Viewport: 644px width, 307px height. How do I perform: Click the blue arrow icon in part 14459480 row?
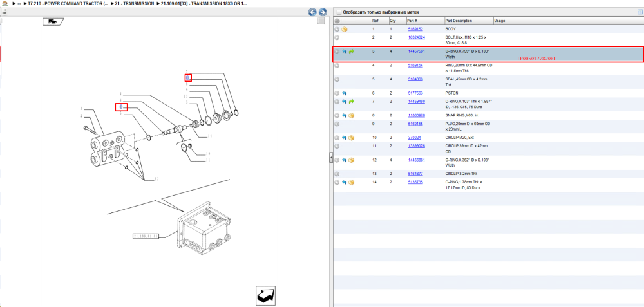click(x=344, y=102)
